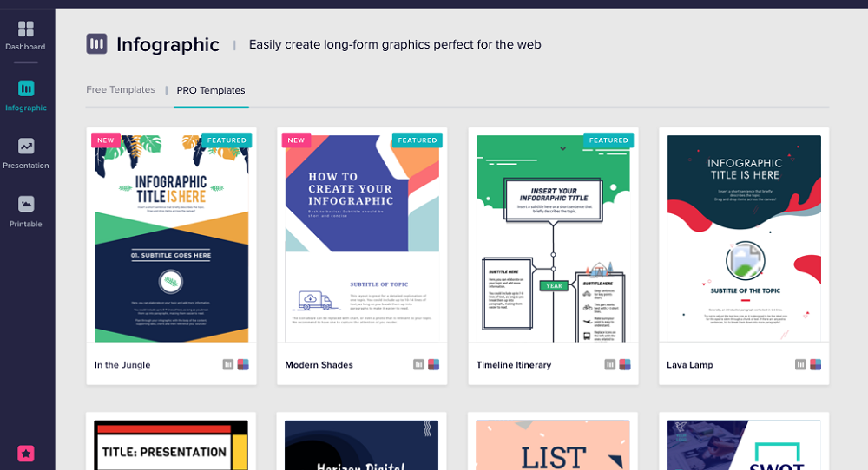Open the Presentation sidebar icon
868x470 pixels.
click(26, 147)
